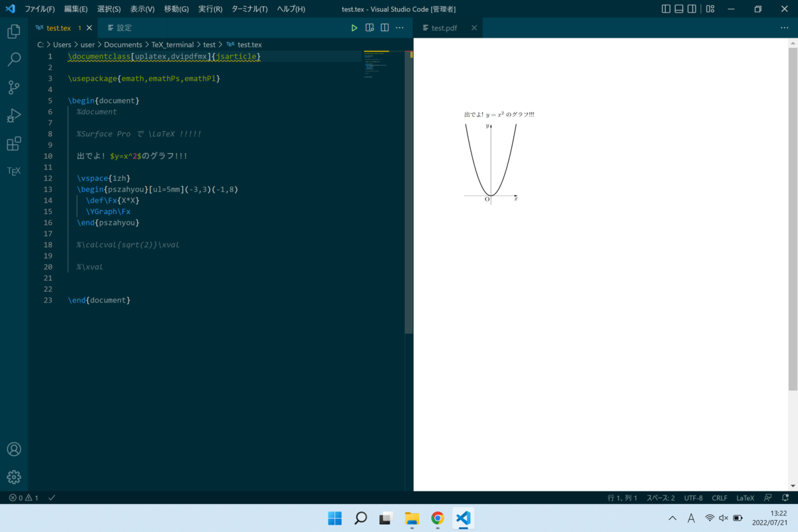
Task: Toggle the bottom panel layout icon
Action: (679, 9)
